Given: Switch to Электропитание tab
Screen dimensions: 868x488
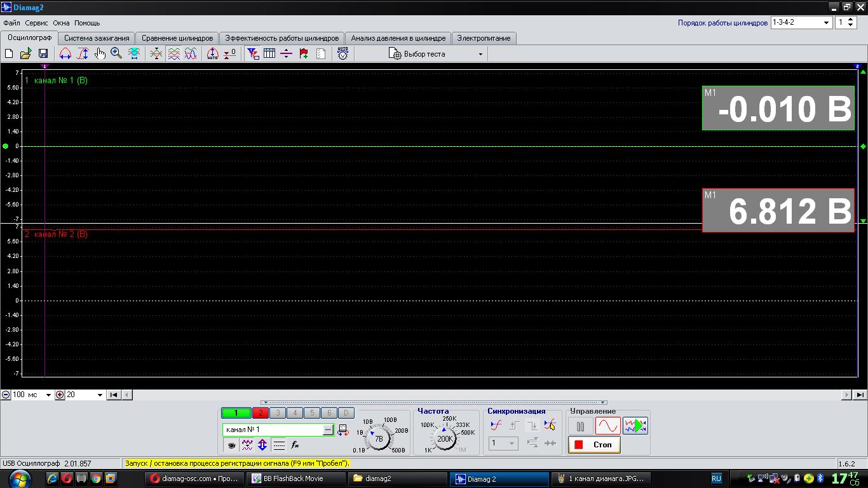Looking at the screenshot, I should 484,38.
